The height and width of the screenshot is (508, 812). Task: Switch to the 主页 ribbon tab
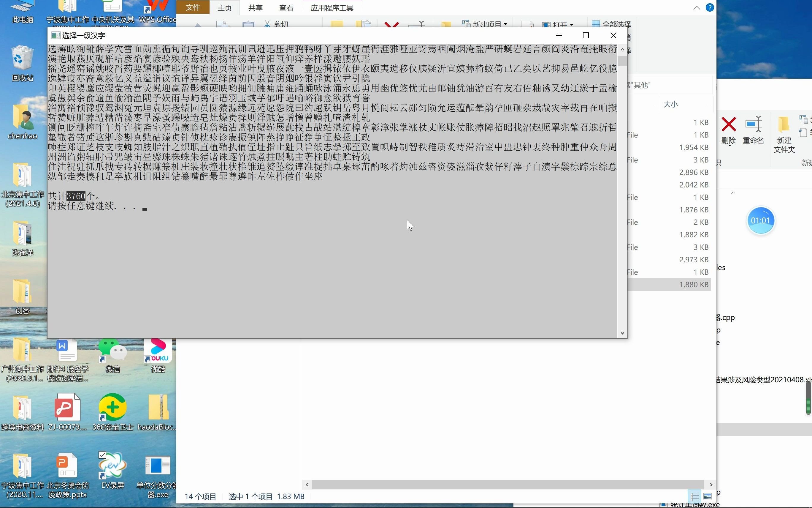pos(224,8)
